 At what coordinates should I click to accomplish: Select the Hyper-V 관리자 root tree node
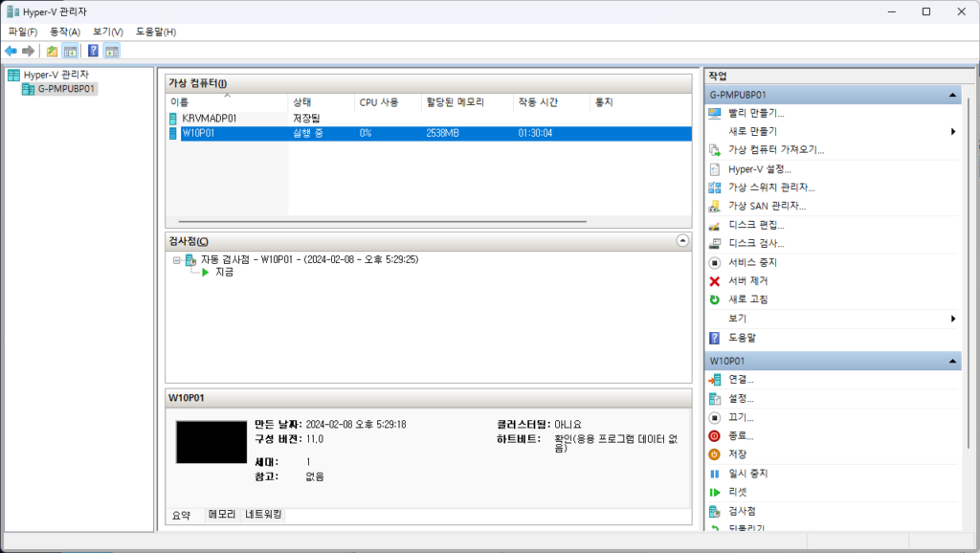56,75
